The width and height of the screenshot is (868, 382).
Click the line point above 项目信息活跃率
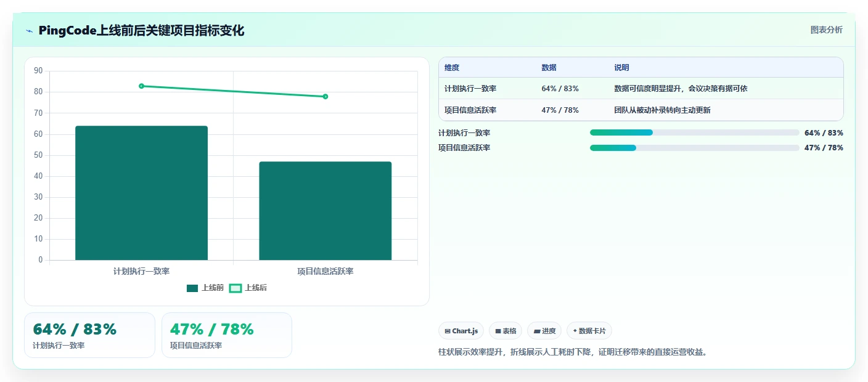(x=325, y=96)
